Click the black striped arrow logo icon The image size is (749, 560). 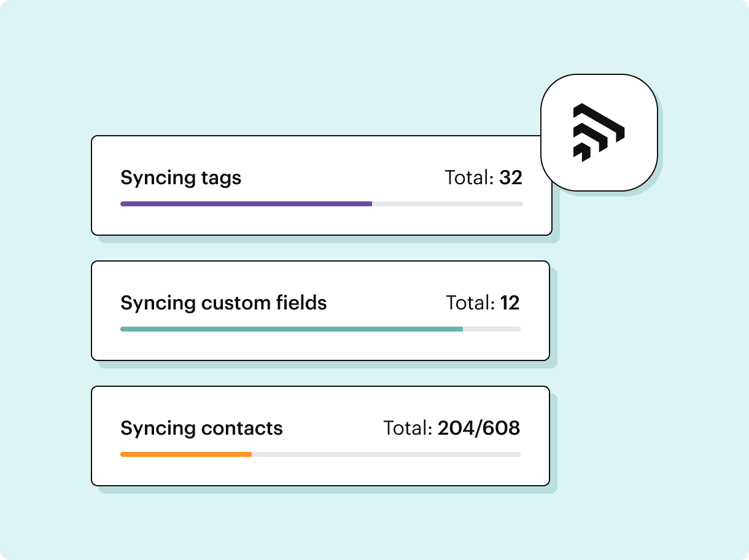click(x=598, y=133)
